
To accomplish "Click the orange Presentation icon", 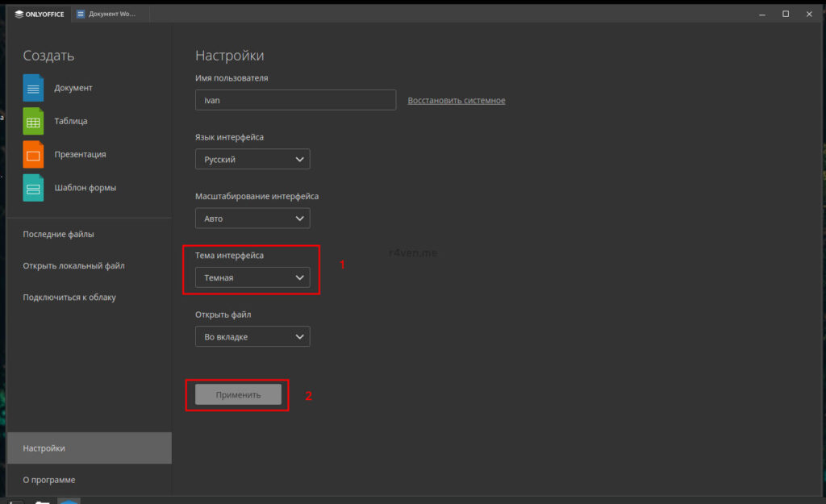I will point(33,154).
